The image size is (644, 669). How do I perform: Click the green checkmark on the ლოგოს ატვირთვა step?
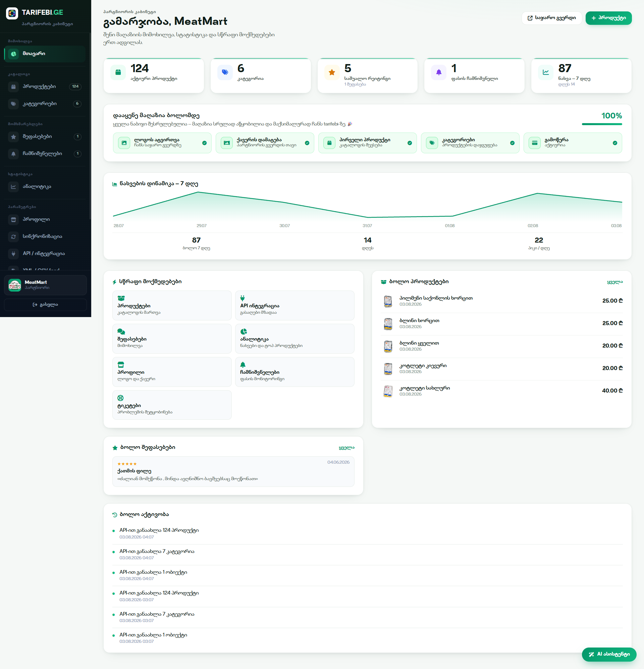(x=204, y=143)
